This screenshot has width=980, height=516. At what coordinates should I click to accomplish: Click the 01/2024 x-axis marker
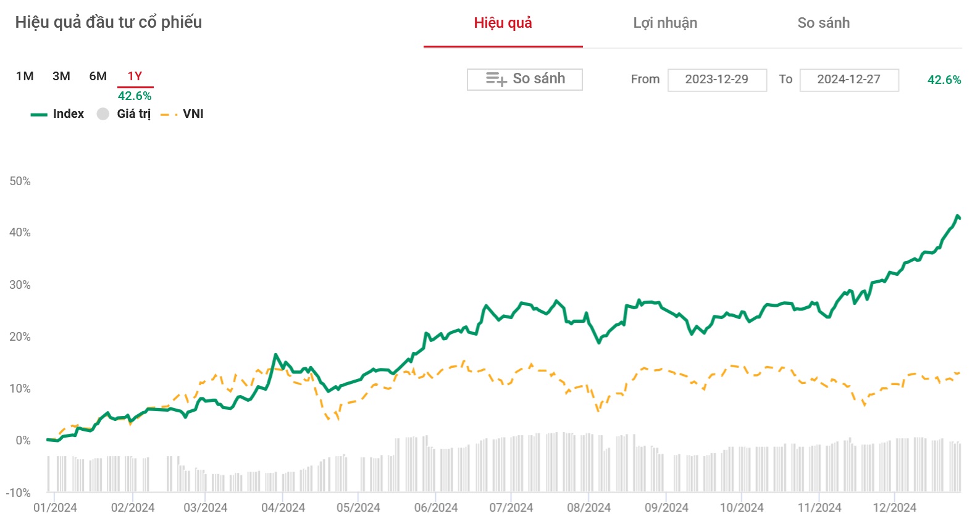[x=55, y=507]
